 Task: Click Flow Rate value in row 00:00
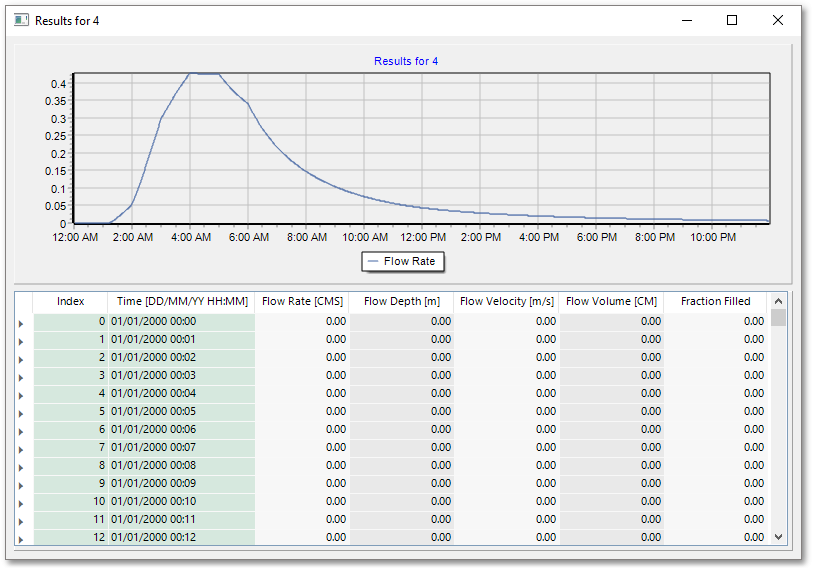302,322
